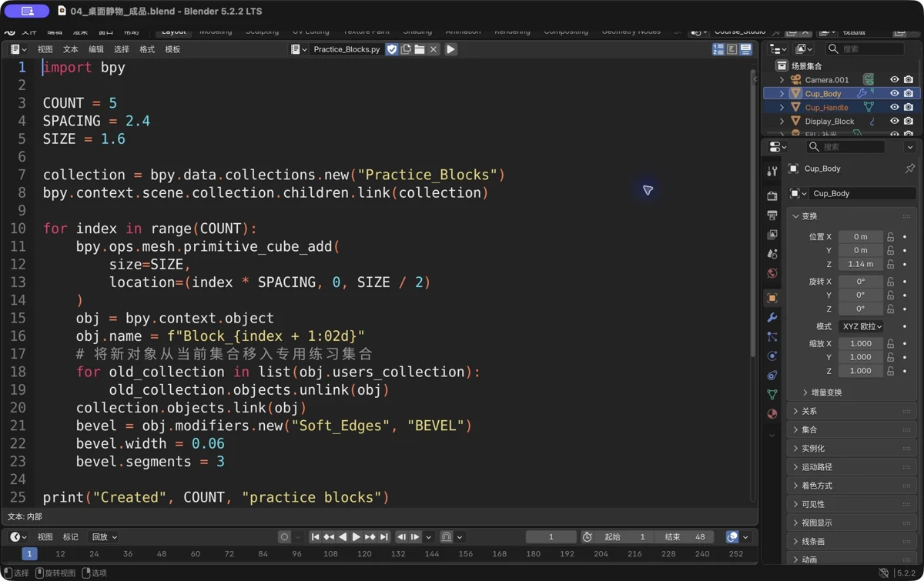Image resolution: width=924 pixels, height=581 pixels.
Task: Create a new copy of the text datablock
Action: [x=406, y=49]
